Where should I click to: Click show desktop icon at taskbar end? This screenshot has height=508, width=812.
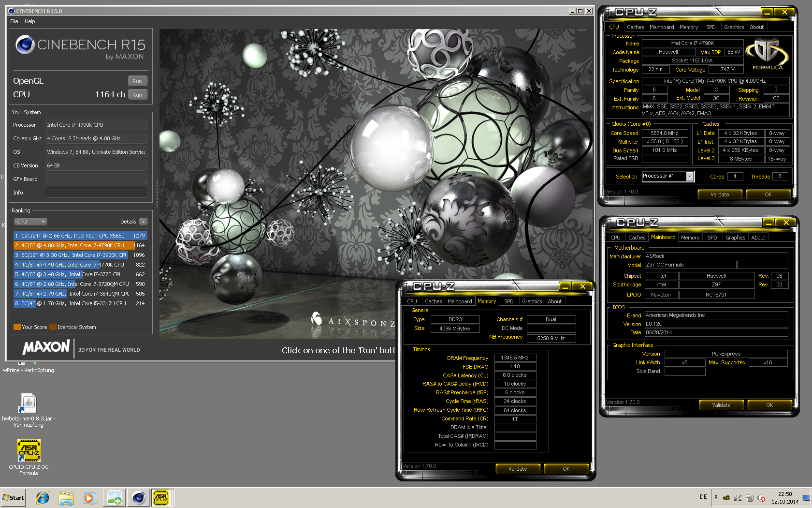pos(806,497)
